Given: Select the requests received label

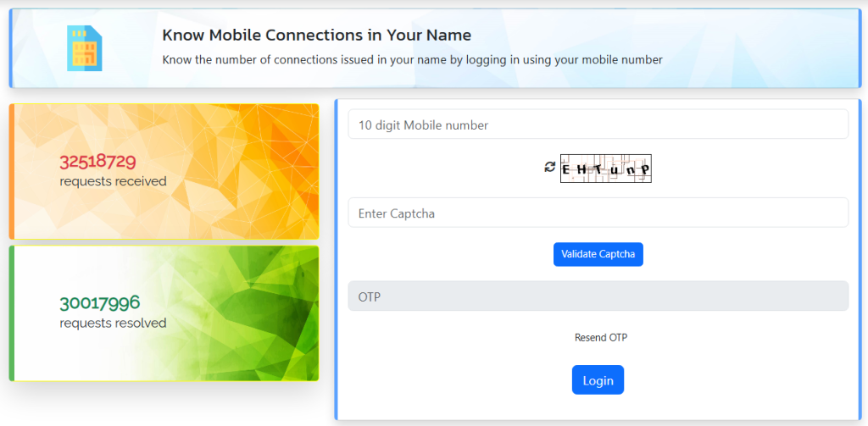Looking at the screenshot, I should pos(113,181).
